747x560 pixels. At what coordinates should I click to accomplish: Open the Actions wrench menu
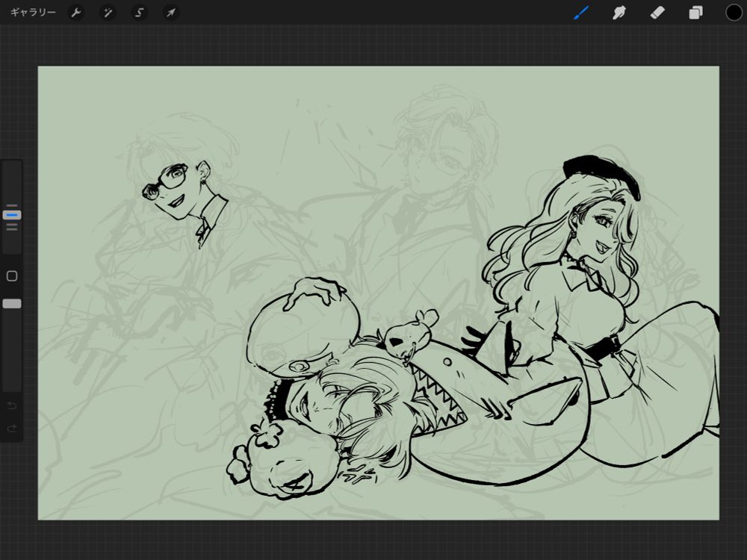click(x=76, y=13)
